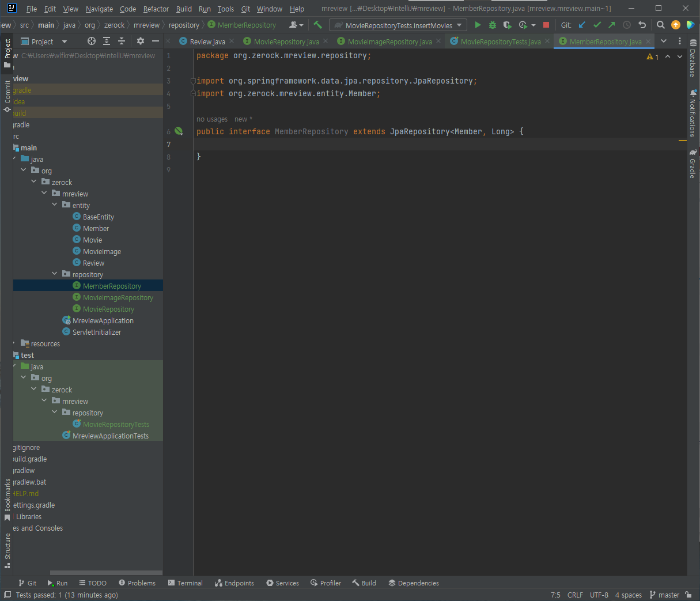Hide the Project panel with minus icon

tap(156, 41)
